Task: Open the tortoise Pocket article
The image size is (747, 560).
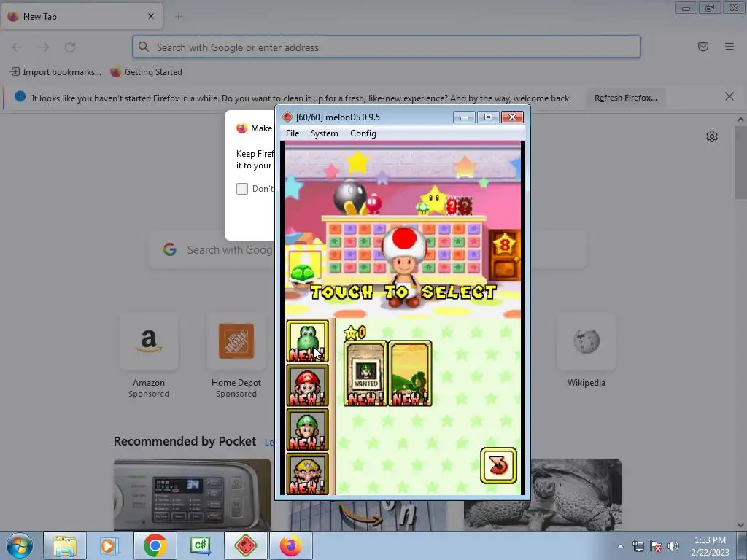Action: pyautogui.click(x=576, y=494)
